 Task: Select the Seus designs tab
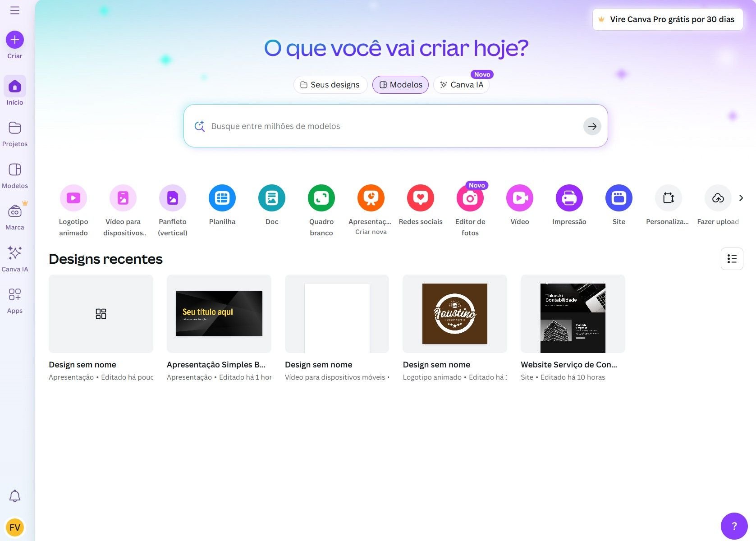click(330, 85)
